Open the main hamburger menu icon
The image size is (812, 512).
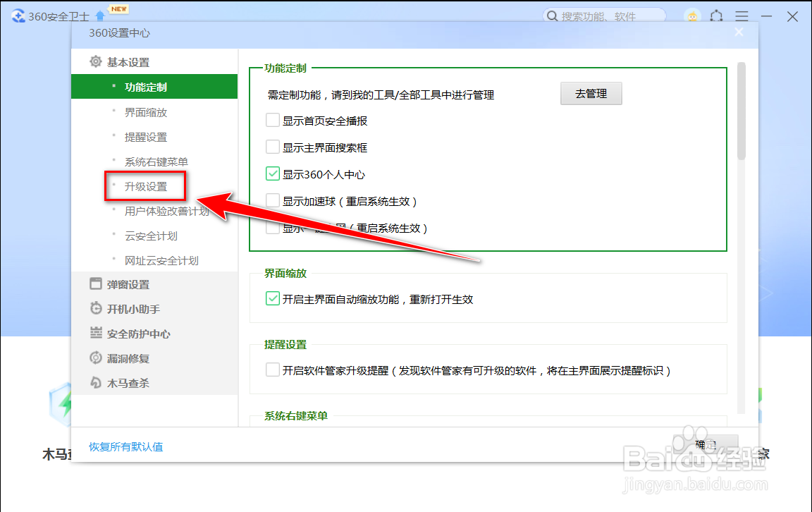(x=742, y=16)
